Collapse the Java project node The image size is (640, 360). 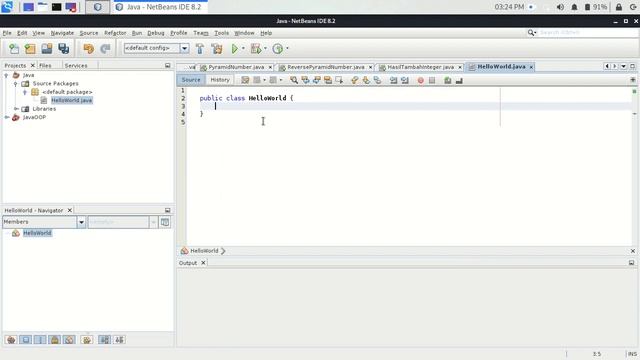click(x=7, y=75)
